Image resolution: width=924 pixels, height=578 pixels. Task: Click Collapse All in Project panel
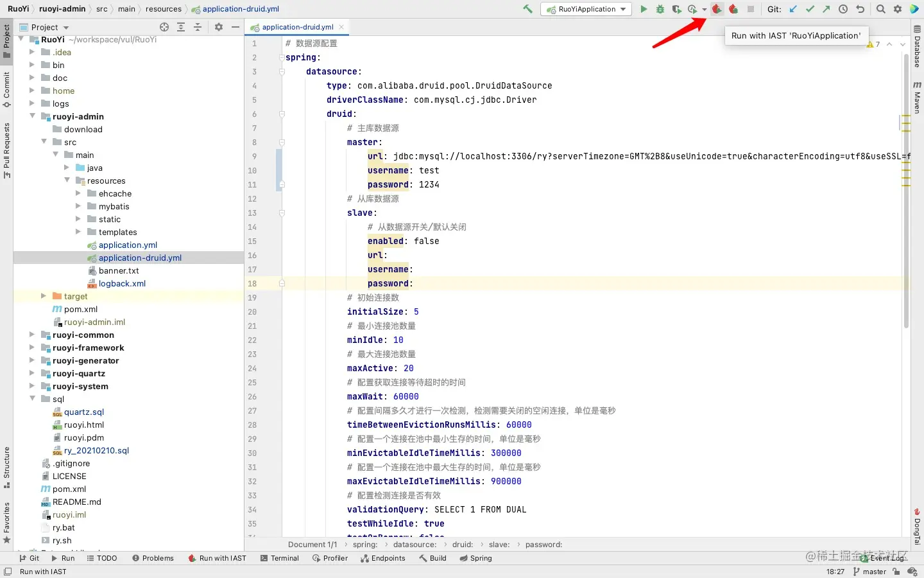pos(198,27)
